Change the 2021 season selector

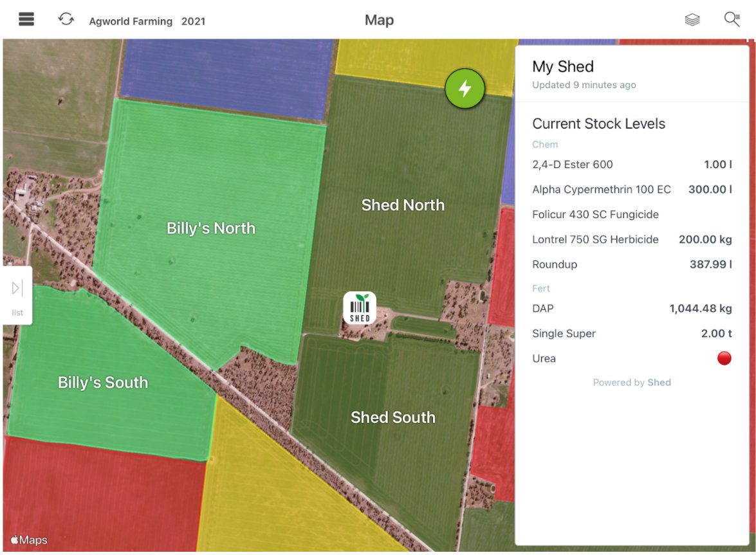193,21
